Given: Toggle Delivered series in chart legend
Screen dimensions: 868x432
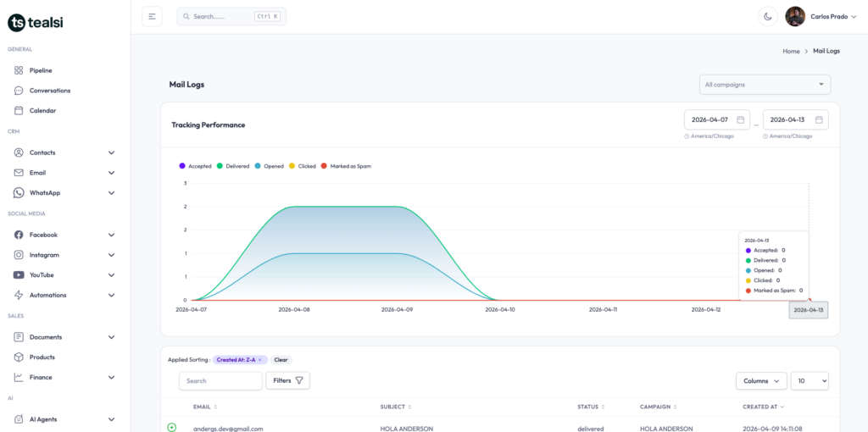Looking at the screenshot, I should [233, 166].
